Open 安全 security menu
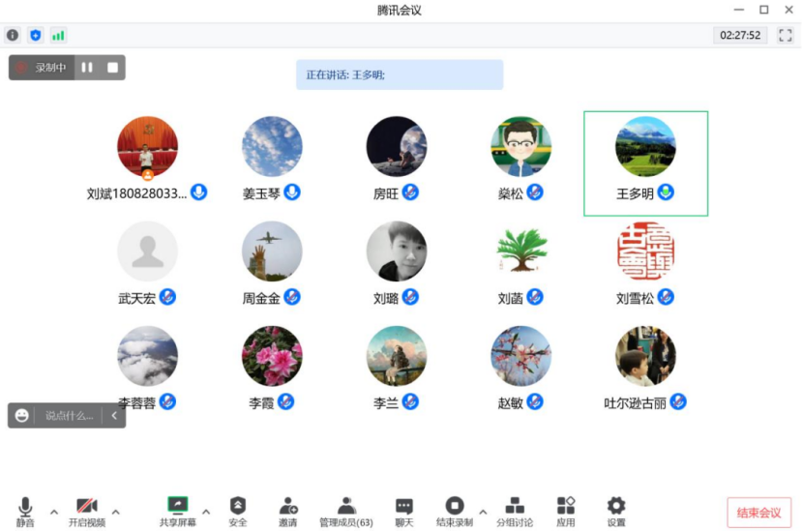 [x=238, y=512]
